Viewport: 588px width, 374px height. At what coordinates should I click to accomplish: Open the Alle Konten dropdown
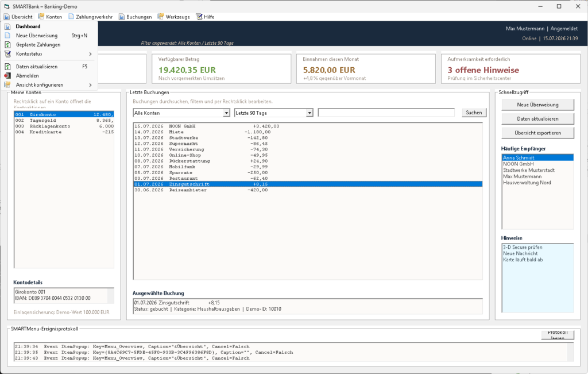(226, 113)
